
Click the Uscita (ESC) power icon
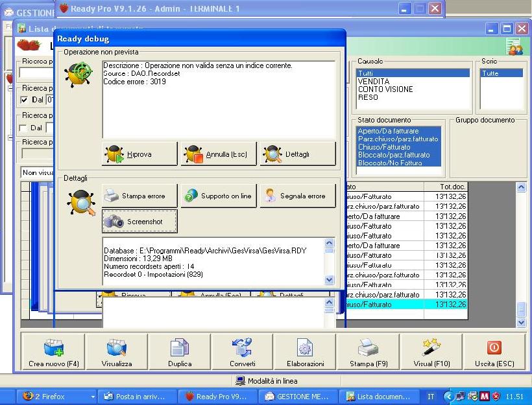click(x=494, y=347)
